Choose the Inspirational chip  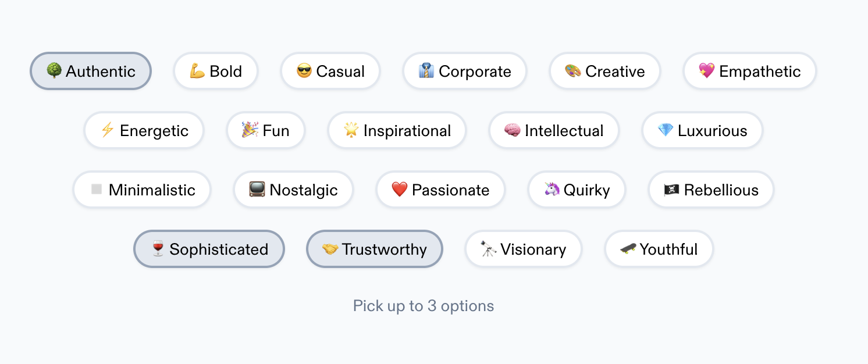pos(397,130)
